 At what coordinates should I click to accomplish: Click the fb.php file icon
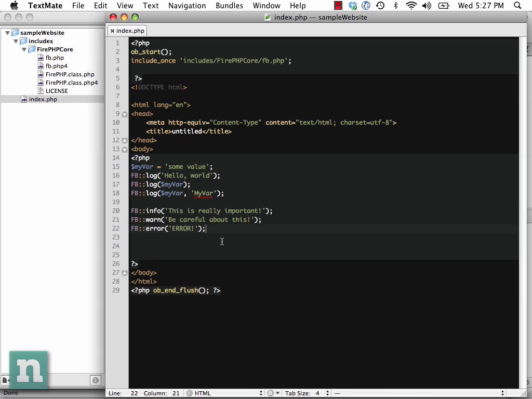(x=41, y=58)
